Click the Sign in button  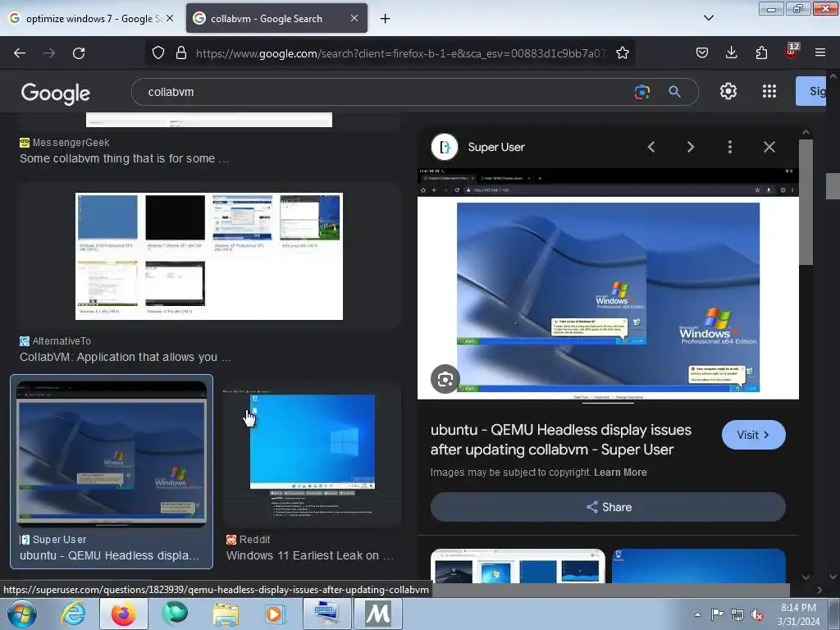[810, 91]
